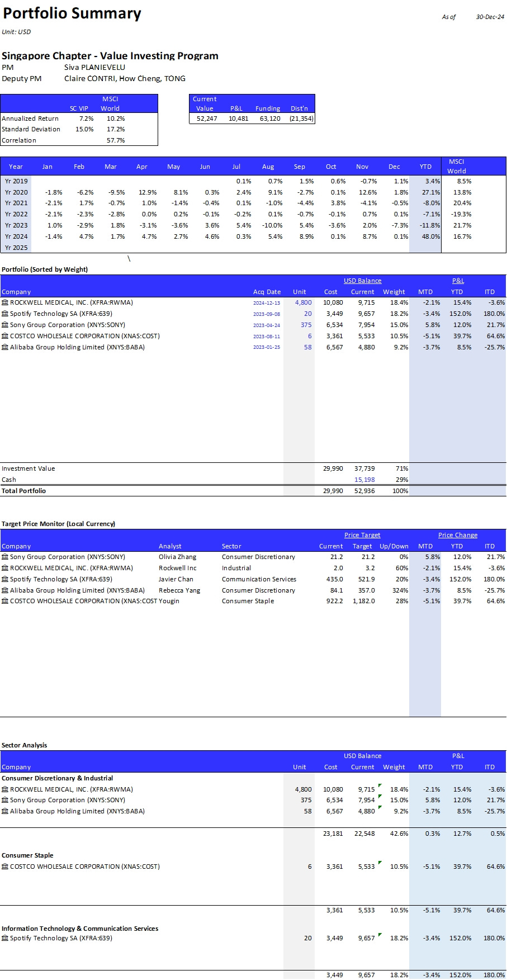Click Spotify Technology stock icon in Portfolio table

tap(5, 314)
